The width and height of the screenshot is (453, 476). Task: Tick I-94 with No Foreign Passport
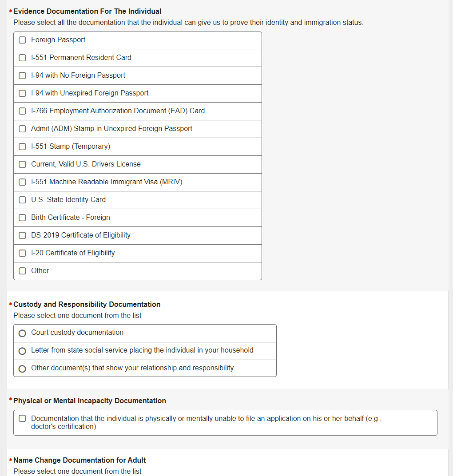pos(22,75)
